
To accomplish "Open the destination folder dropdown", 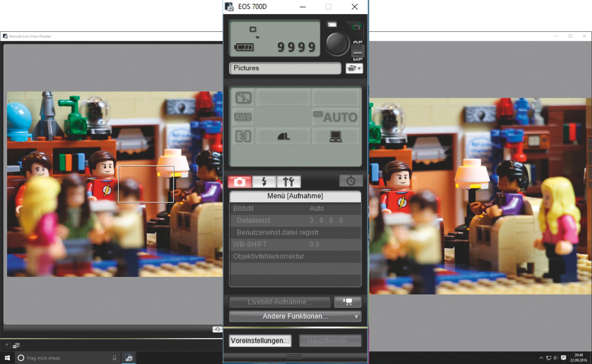I will pos(354,68).
